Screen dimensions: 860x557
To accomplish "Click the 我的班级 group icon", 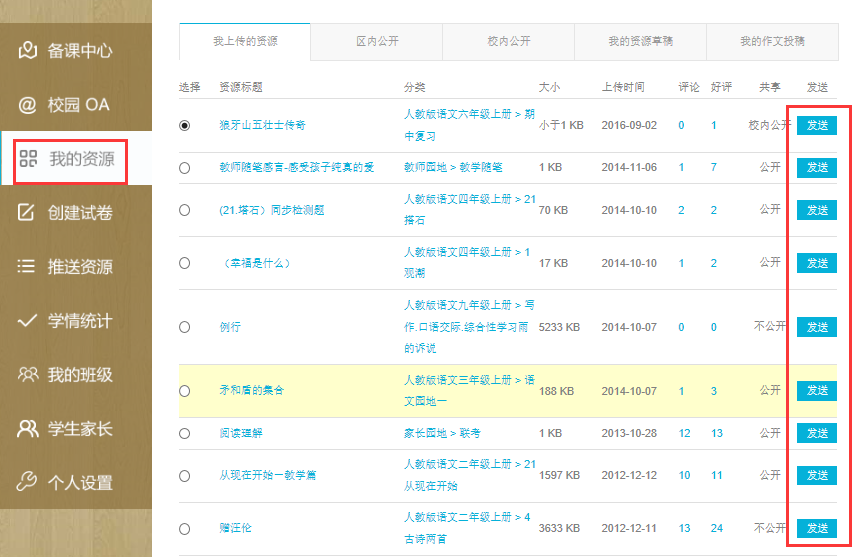I will [28, 375].
